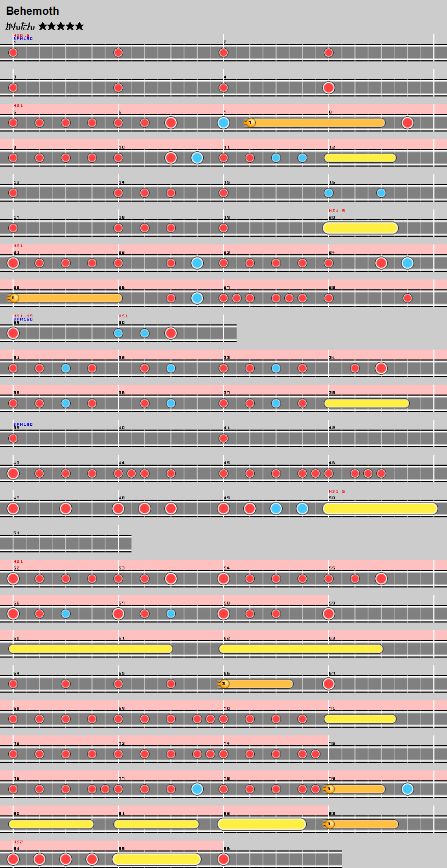
Task: Click the HS2 marker above measure 84
Action: [x=18, y=842]
